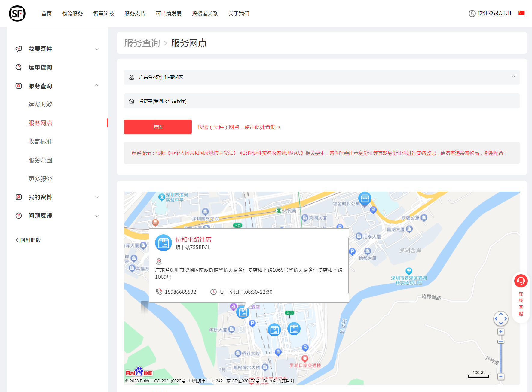Open the 广东省-深圳市-罗湖区 region dropdown
The image size is (532, 392).
(x=322, y=77)
